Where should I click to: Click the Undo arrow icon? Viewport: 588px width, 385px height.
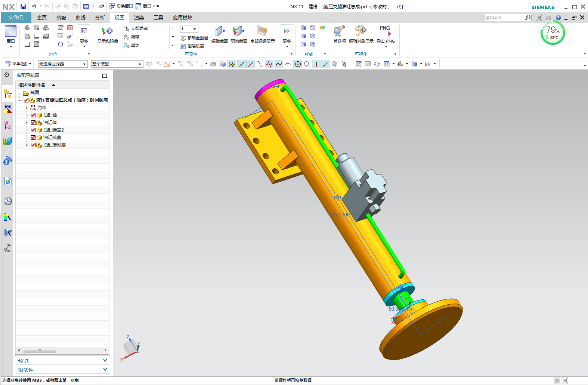(34, 6)
